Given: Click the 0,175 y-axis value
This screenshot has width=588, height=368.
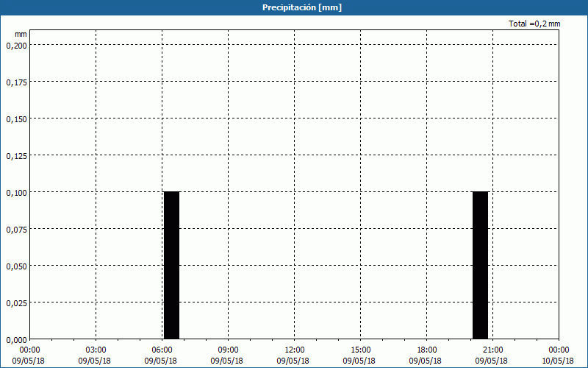Looking at the screenshot, I should point(16,82).
